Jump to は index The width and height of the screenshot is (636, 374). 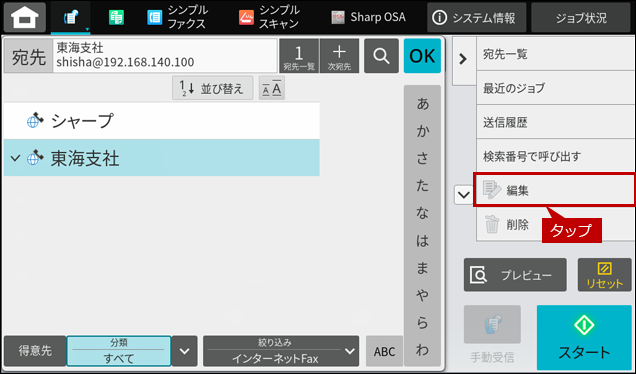tap(422, 241)
